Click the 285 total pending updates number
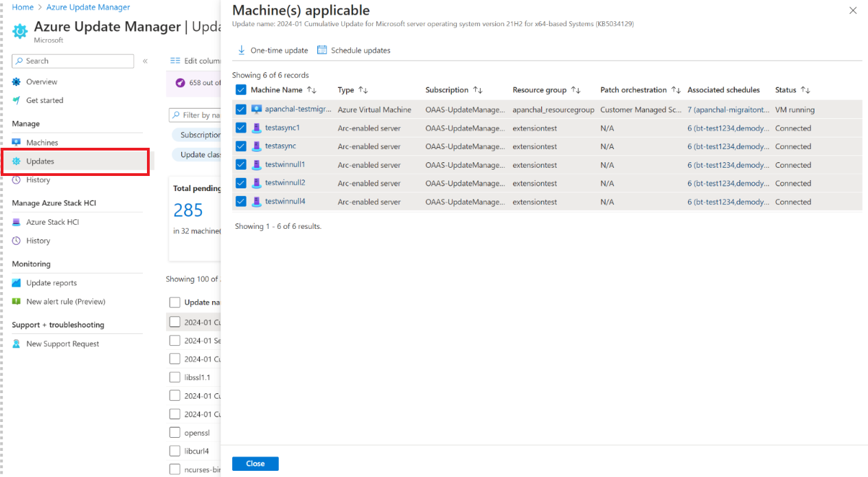Image resolution: width=868 pixels, height=477 pixels. pyautogui.click(x=188, y=210)
